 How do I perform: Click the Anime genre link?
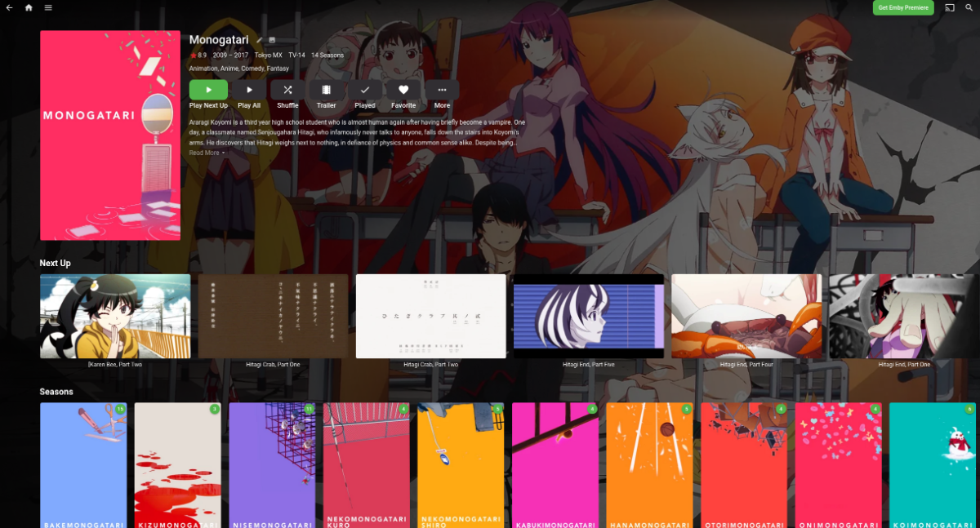229,69
